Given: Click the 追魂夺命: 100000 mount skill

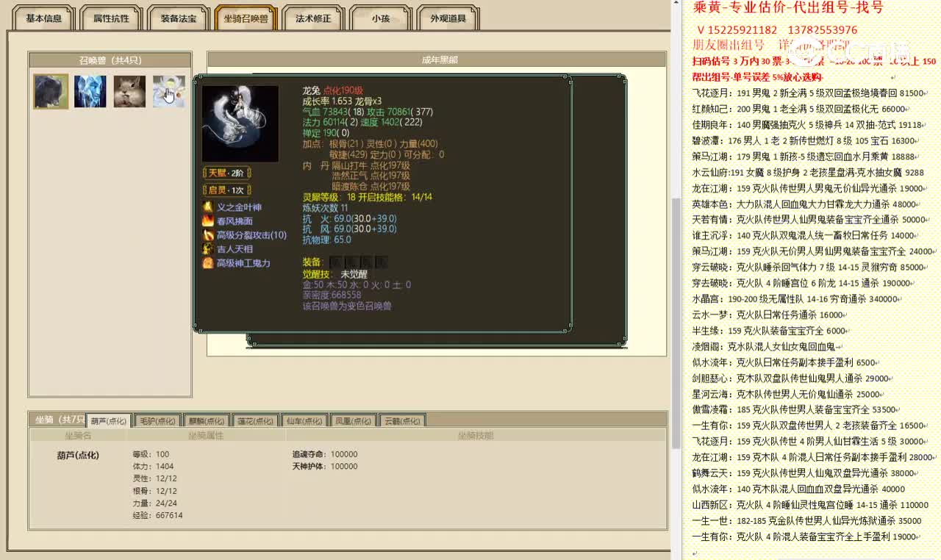Looking at the screenshot, I should pyautogui.click(x=325, y=454).
